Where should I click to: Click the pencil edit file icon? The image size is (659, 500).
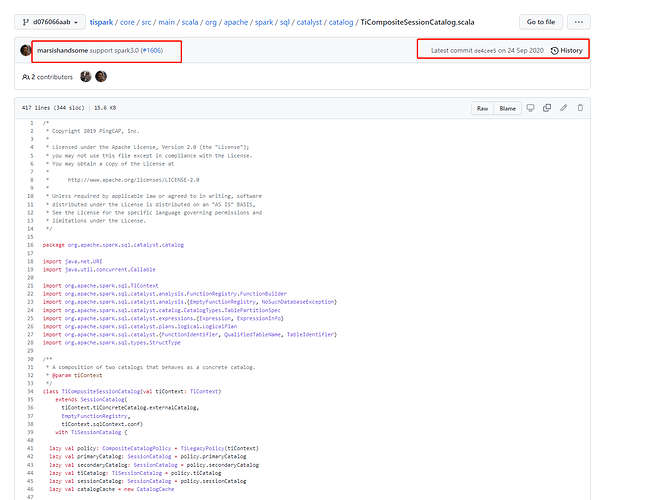tap(564, 108)
